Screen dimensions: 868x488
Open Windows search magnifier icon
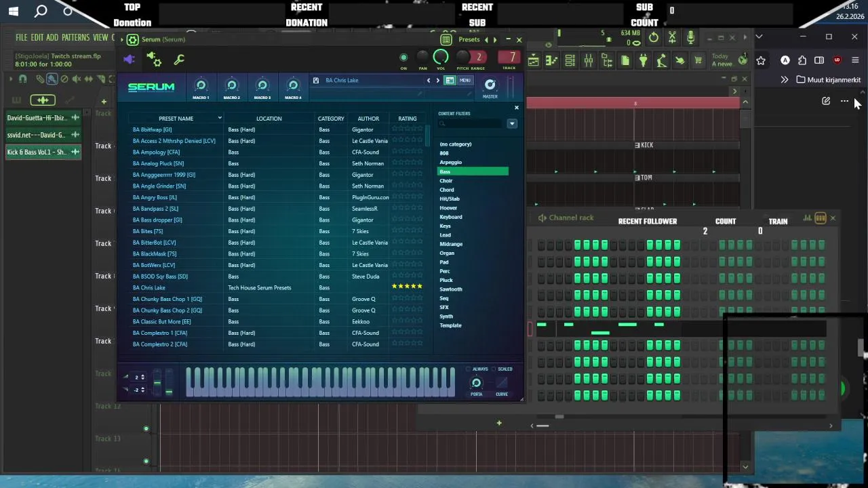[41, 11]
